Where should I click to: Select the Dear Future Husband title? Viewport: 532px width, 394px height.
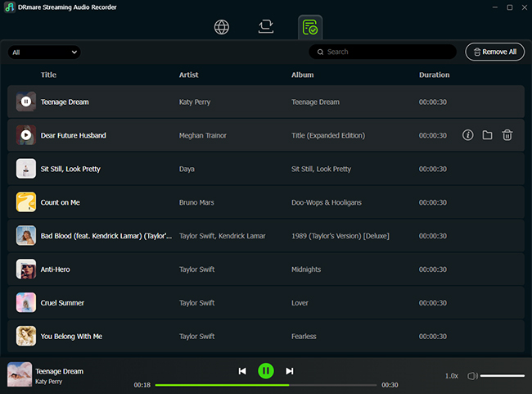[x=74, y=135]
